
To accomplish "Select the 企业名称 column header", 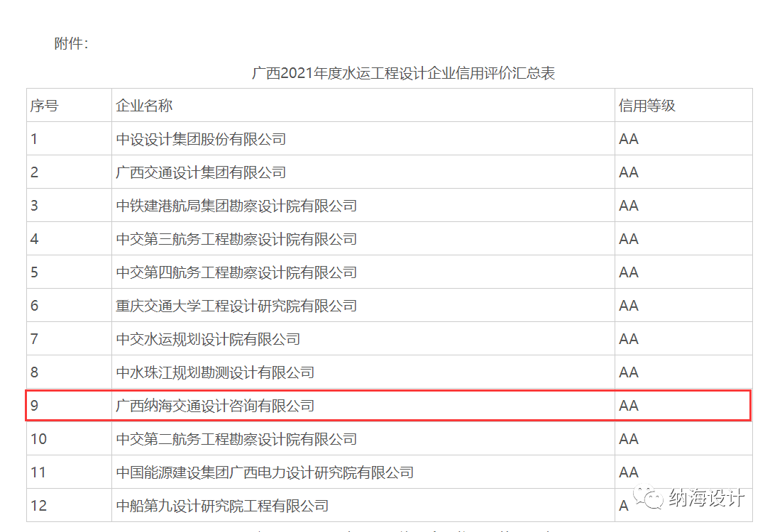I will click(x=144, y=106).
